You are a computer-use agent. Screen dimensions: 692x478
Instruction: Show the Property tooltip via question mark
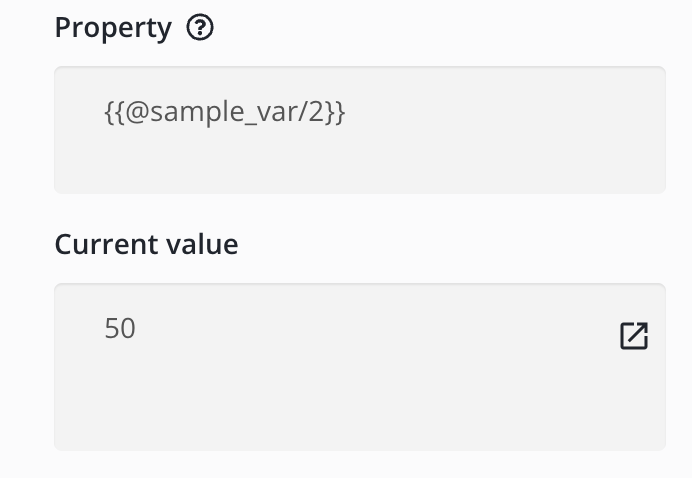coord(200,29)
